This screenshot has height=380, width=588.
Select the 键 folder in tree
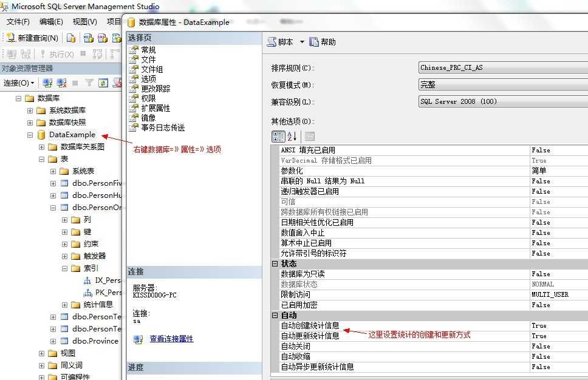(87, 232)
